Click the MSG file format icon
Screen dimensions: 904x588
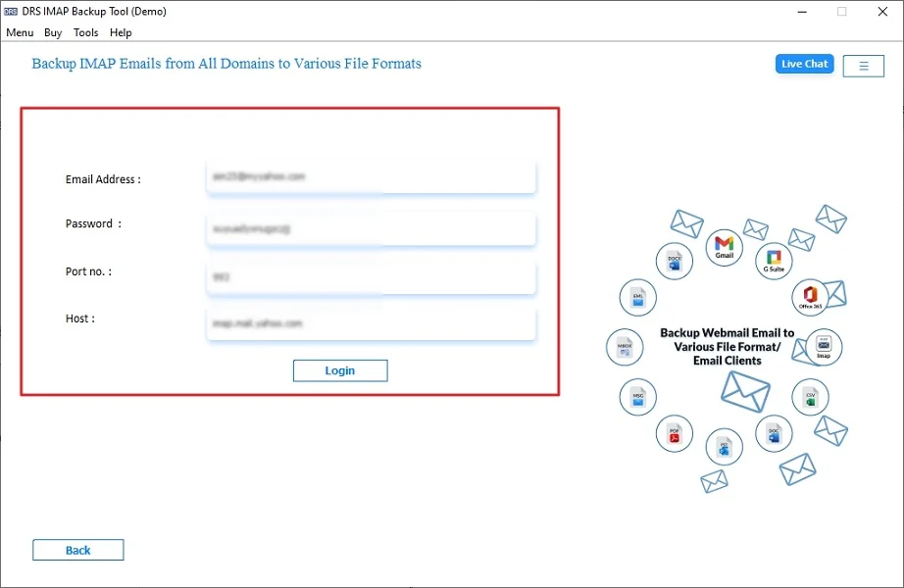(637, 397)
